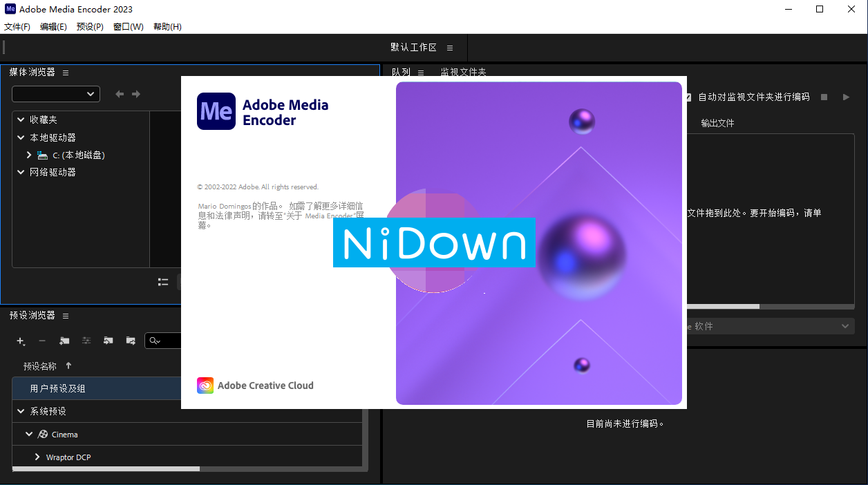
Task: Collapse the 收藏夹 tree node
Action: tap(21, 120)
